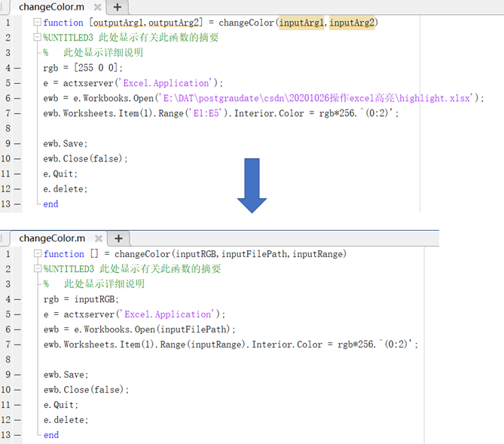504x444 pixels.
Task: Set a breakpoint on line 7 in the top editor
Action: (x=17, y=113)
